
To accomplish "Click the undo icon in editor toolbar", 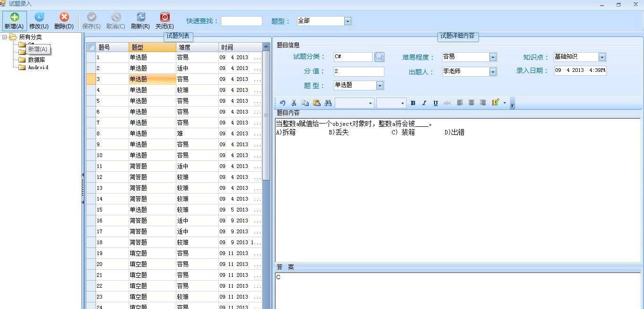I will tap(282, 103).
